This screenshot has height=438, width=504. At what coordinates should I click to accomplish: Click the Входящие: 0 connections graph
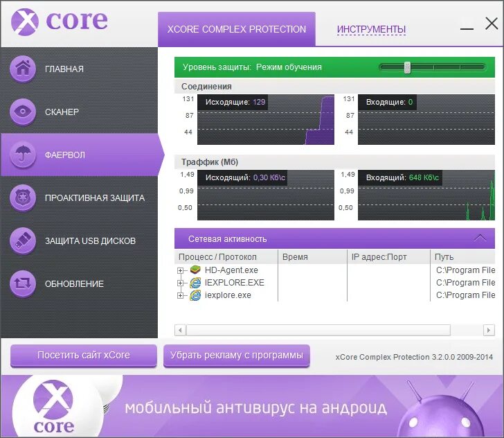pyautogui.click(x=426, y=119)
